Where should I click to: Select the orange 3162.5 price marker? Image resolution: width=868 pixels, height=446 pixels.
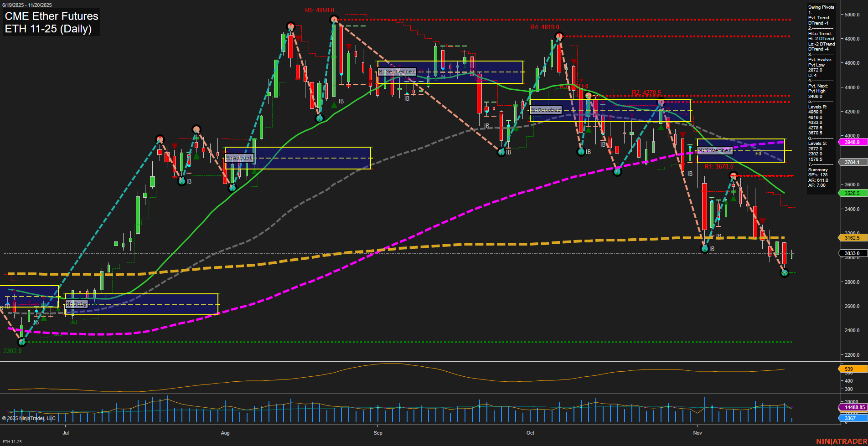[x=852, y=238]
